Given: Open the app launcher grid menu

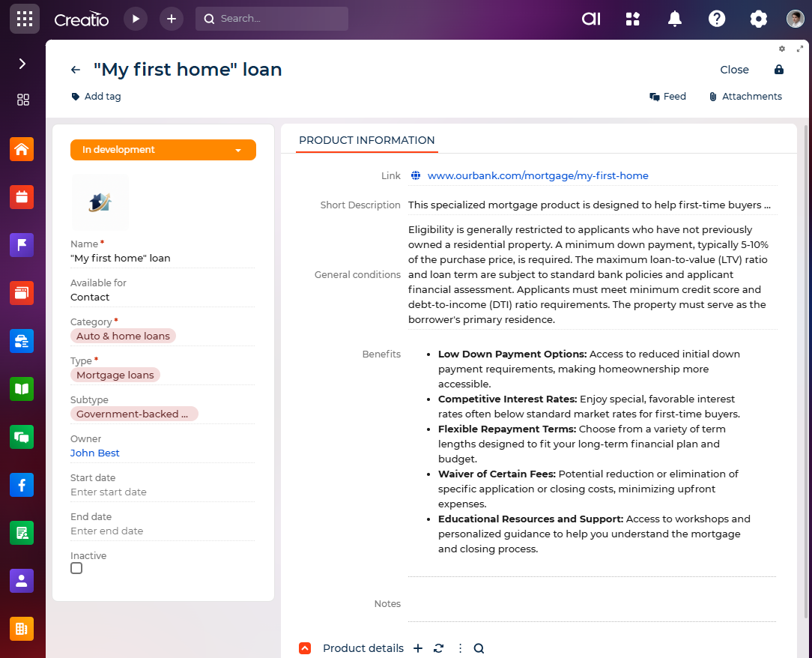Looking at the screenshot, I should [24, 19].
